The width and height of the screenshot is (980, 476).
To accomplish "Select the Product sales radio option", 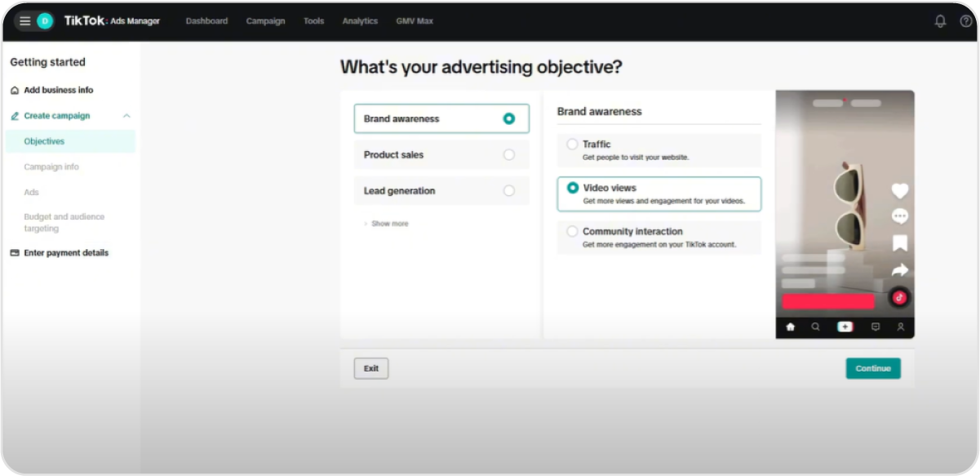I will tap(509, 154).
